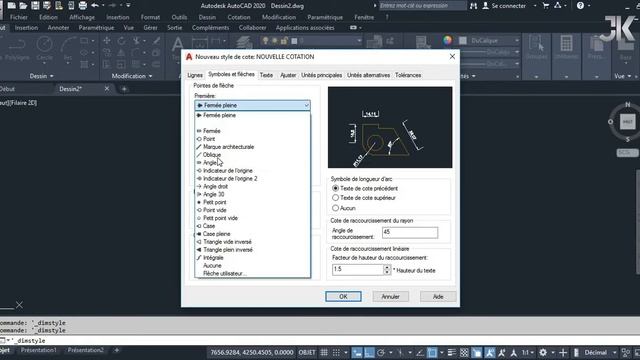Open the Cotation menu
Screen dimensions: 640x360
click(x=239, y=17)
